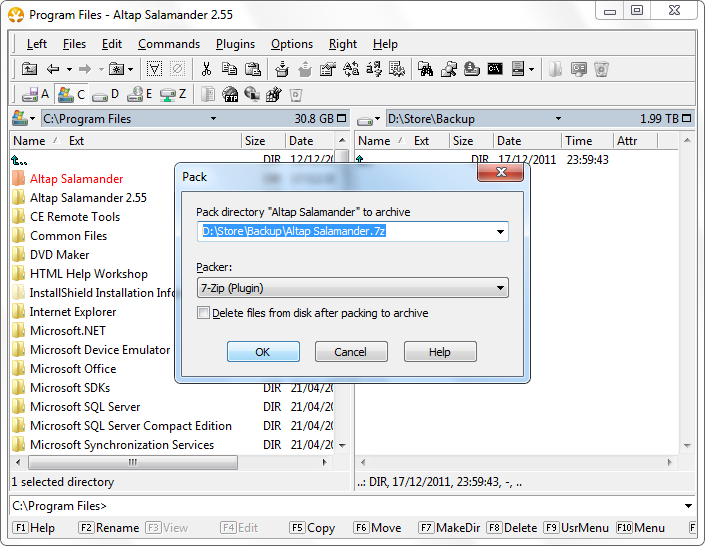Image resolution: width=705 pixels, height=546 pixels.
Task: Click the Paste clipboard icon
Action: [253, 69]
